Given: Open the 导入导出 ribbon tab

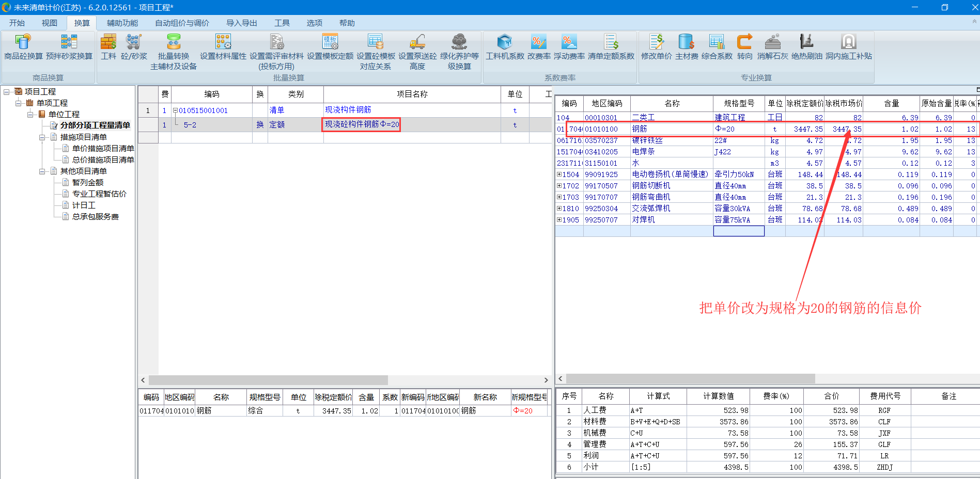Looking at the screenshot, I should (x=242, y=23).
